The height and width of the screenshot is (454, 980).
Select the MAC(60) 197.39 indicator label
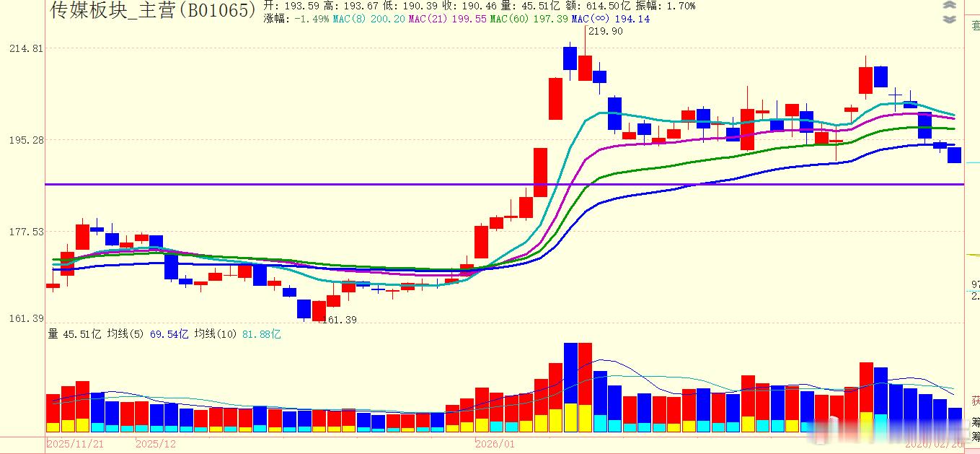pyautogui.click(x=529, y=19)
